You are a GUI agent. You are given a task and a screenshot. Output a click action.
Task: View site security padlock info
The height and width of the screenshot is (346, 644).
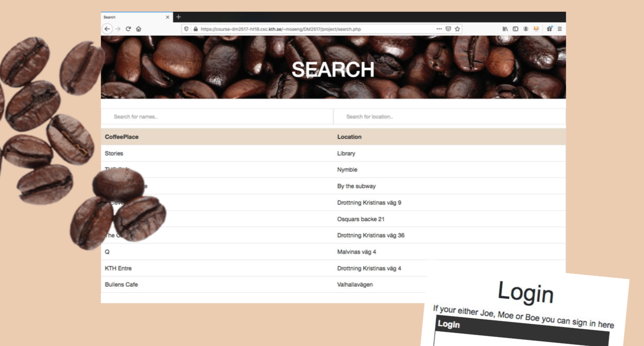coord(195,29)
